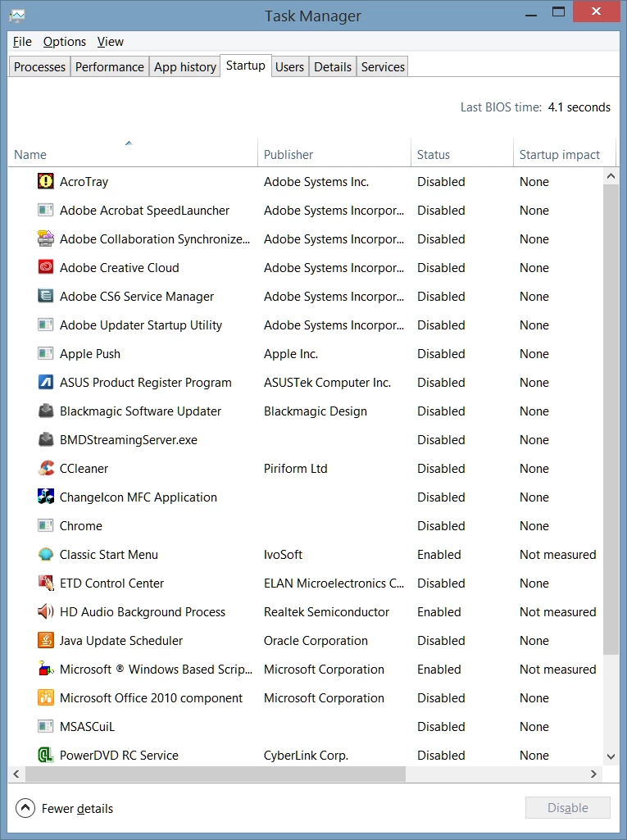Image resolution: width=627 pixels, height=840 pixels.
Task: Select HD Audio Background Process name
Action: [x=143, y=612]
